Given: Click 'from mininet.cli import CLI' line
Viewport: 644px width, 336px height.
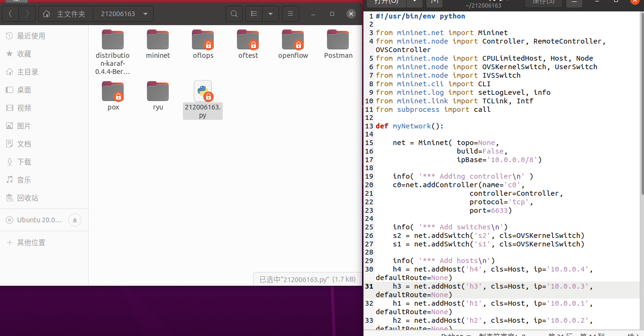Looking at the screenshot, I should [433, 84].
